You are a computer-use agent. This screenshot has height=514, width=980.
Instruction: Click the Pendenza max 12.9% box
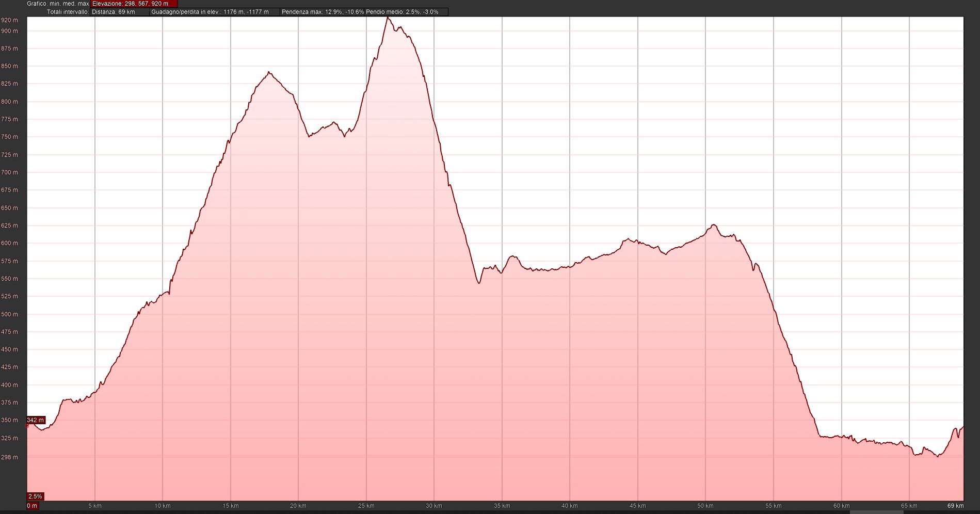point(322,12)
